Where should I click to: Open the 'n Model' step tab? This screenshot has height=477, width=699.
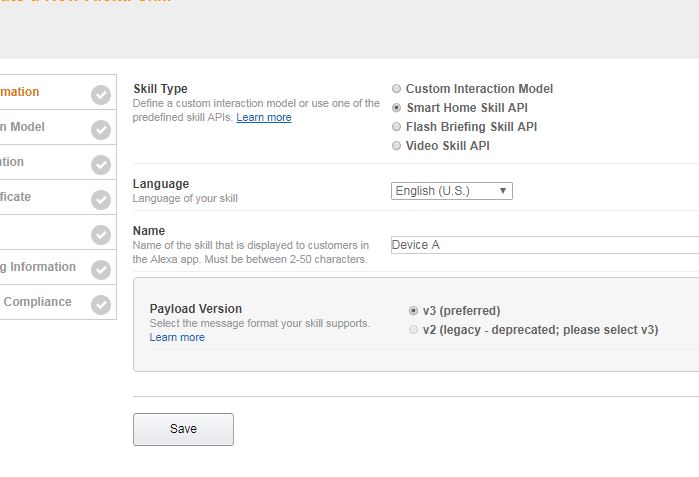click(x=58, y=127)
